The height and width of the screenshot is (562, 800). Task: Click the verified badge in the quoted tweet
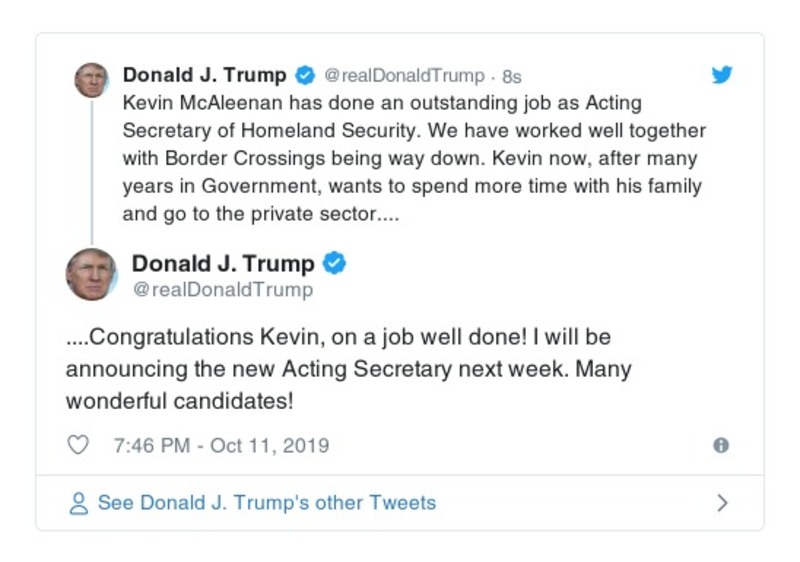(305, 76)
